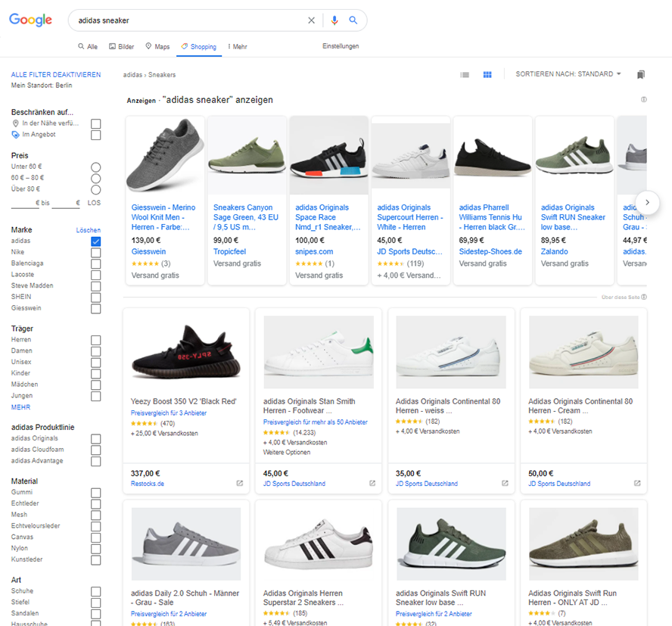Open 'Preisvergleich für 3 Anbieter' link
This screenshot has width=672, height=626.
coord(169,413)
